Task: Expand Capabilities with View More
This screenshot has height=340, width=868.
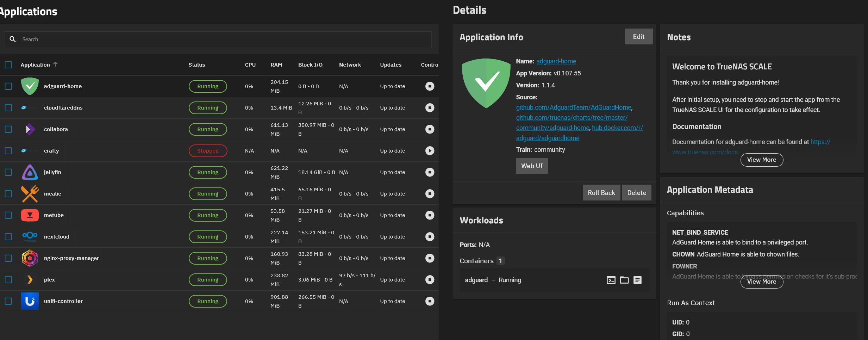Action: (762, 282)
